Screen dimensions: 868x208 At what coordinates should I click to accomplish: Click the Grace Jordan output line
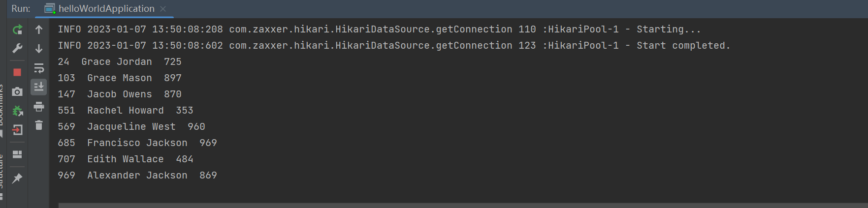pyautogui.click(x=120, y=62)
